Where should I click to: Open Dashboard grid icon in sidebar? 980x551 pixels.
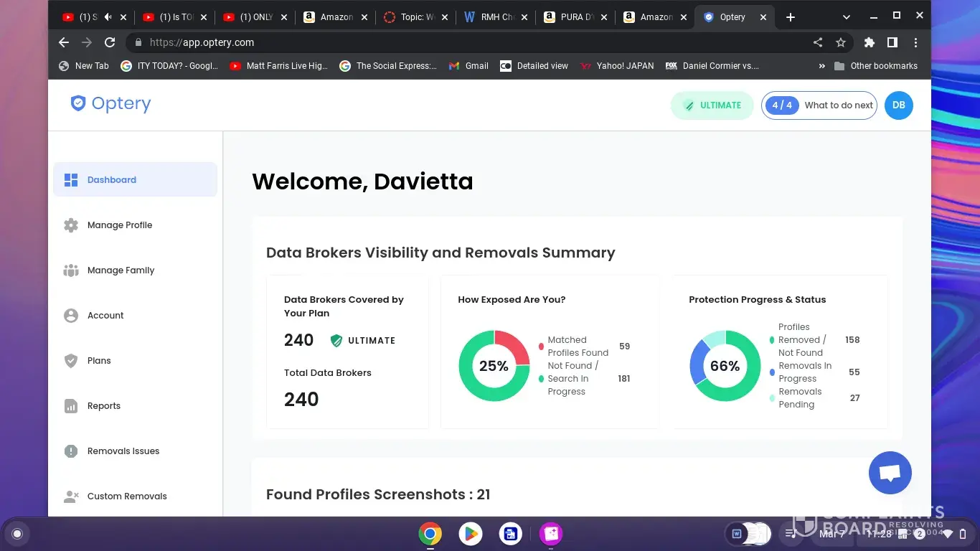coord(71,180)
